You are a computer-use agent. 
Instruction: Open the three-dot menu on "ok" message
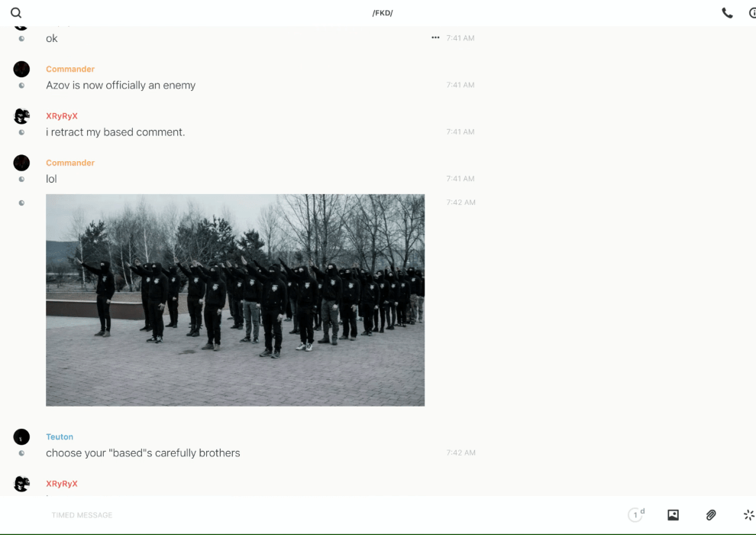(435, 37)
